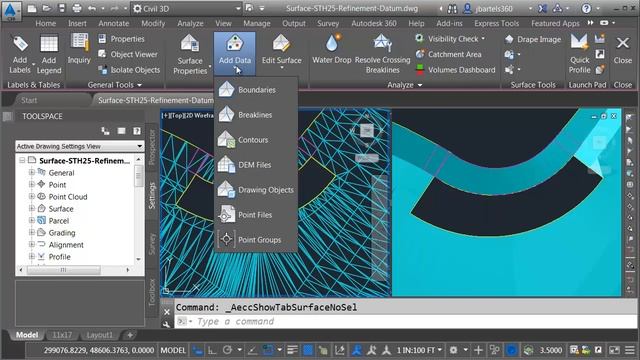640x360 pixels.
Task: Click the Edit Surface button
Action: (x=282, y=51)
